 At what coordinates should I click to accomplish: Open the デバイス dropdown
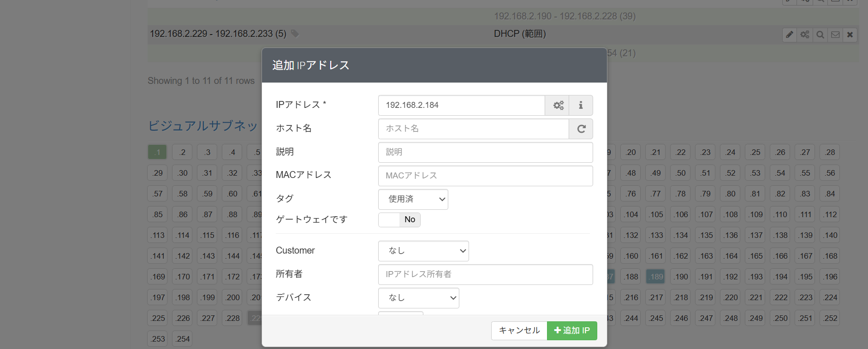419,298
